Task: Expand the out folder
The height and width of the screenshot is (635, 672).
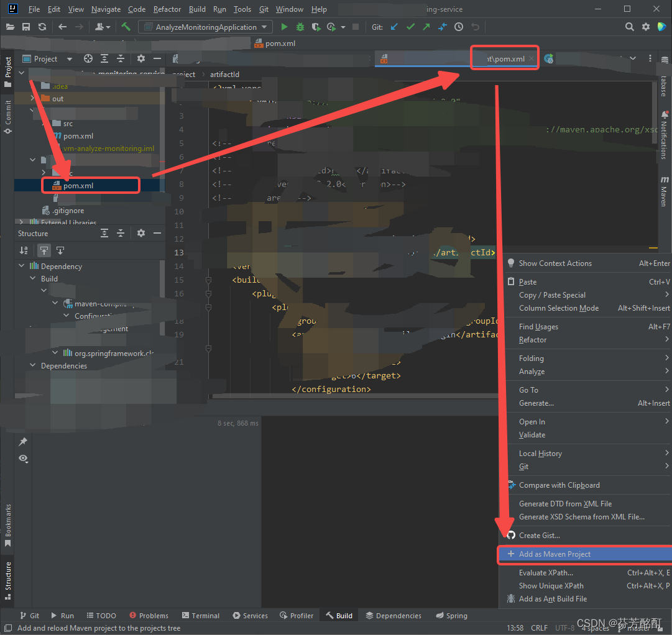Action: click(x=32, y=99)
